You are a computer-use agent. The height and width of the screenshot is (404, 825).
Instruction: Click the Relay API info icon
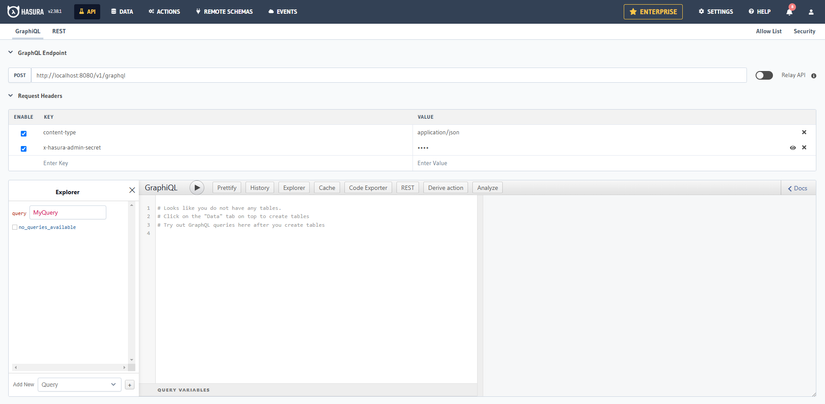click(x=813, y=76)
